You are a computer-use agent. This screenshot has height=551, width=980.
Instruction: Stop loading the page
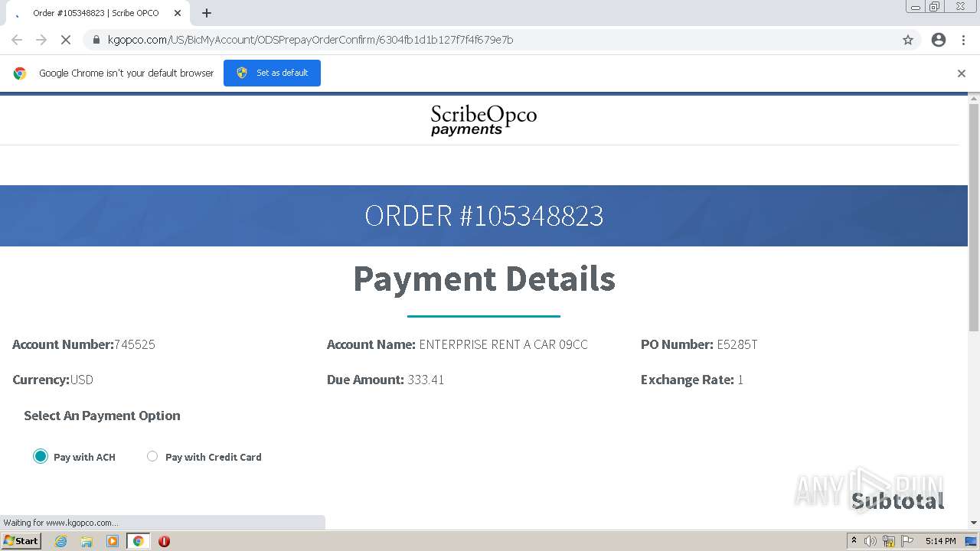coord(65,40)
